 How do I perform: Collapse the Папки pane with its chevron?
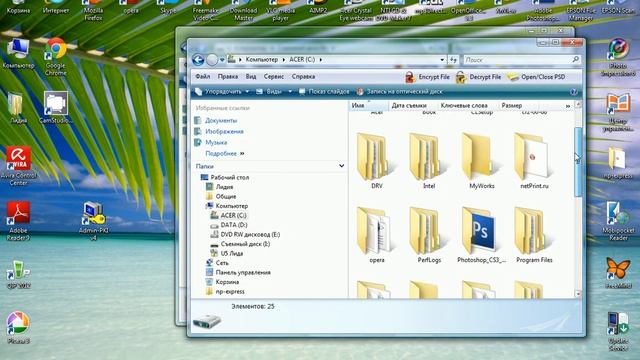coord(342,166)
